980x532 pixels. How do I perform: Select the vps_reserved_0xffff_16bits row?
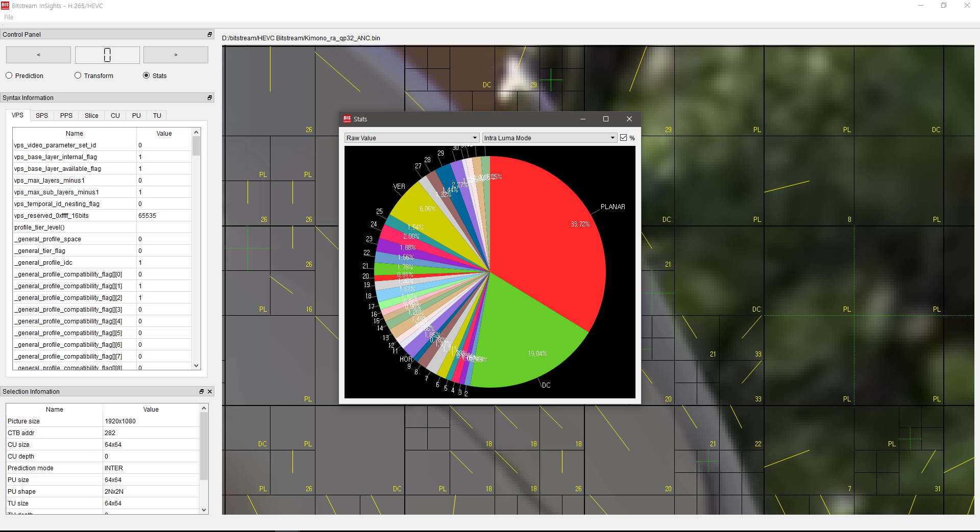point(102,216)
